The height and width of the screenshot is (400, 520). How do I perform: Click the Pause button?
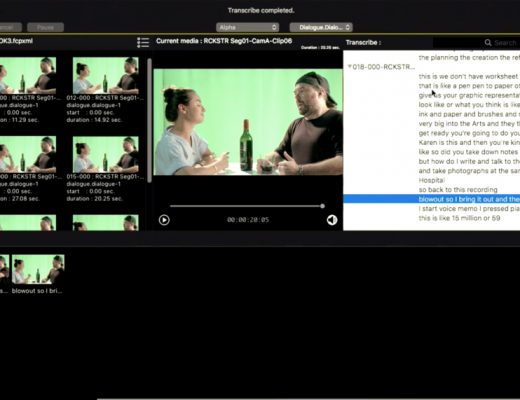pyautogui.click(x=45, y=27)
